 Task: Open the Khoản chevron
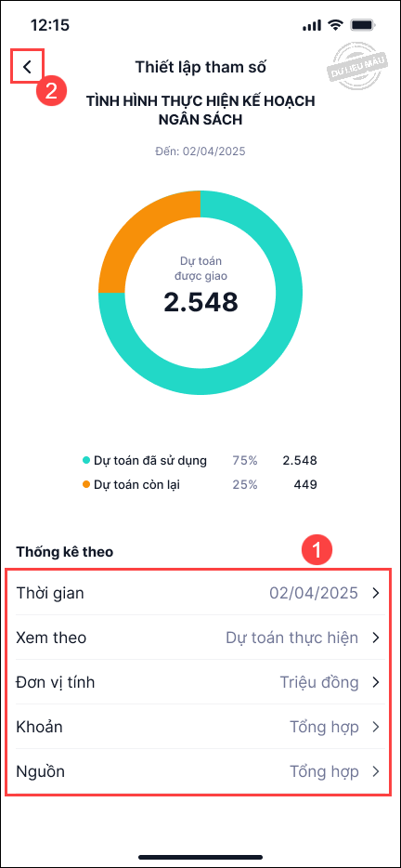pos(376,727)
